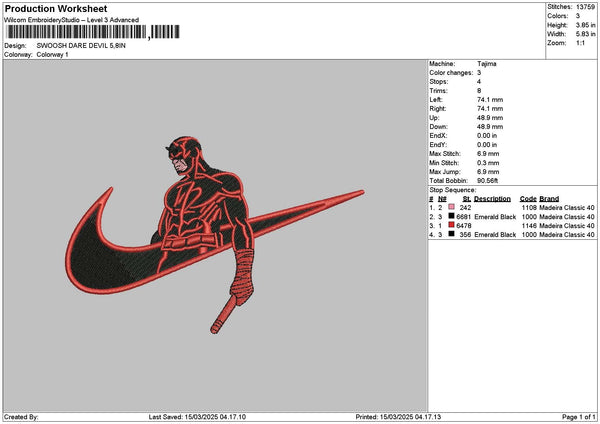Click the Colorway 1 value

coord(53,54)
